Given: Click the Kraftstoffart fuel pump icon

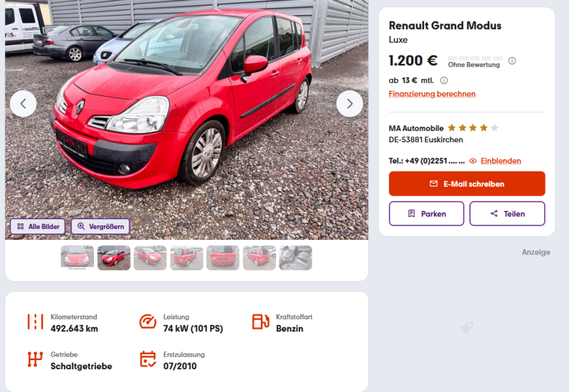Looking at the screenshot, I should (260, 322).
